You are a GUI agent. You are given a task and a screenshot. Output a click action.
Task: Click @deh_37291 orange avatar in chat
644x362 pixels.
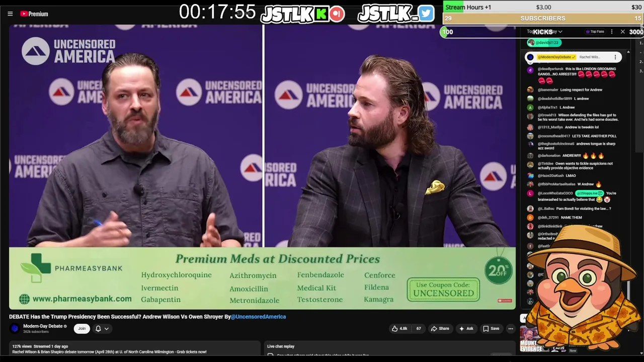pyautogui.click(x=530, y=218)
